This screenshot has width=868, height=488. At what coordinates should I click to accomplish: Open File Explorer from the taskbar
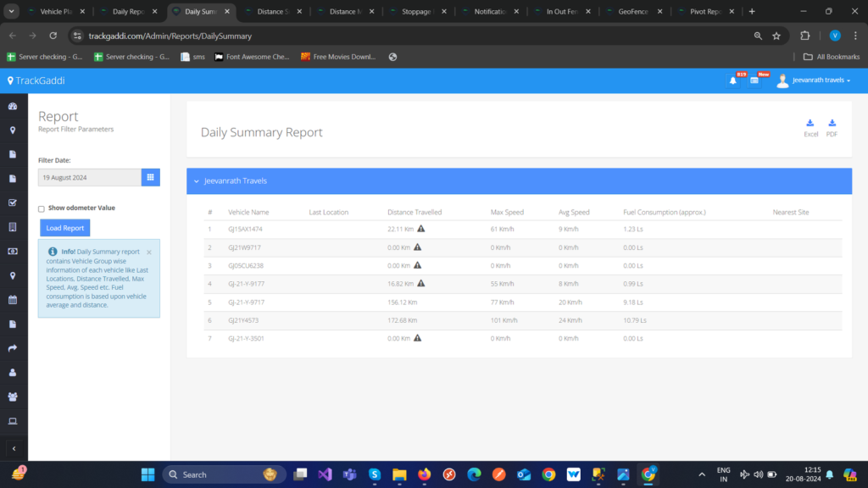(x=399, y=474)
